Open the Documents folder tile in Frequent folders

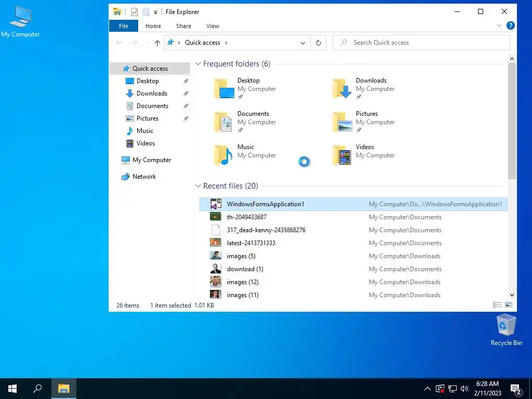pos(246,122)
